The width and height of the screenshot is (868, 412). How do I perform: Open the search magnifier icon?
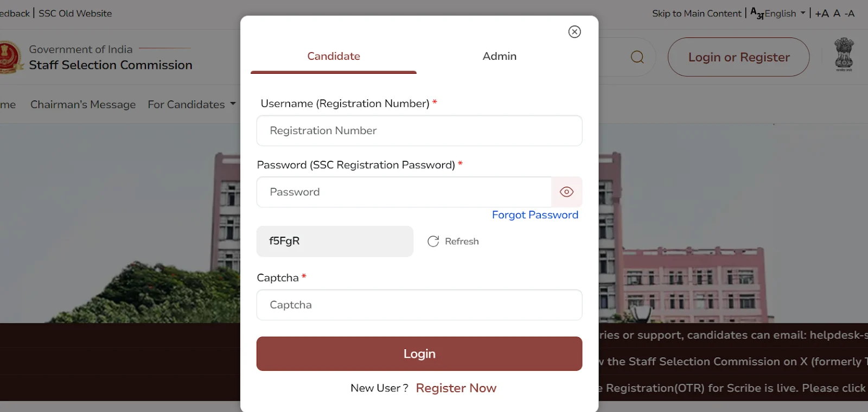[x=637, y=57]
